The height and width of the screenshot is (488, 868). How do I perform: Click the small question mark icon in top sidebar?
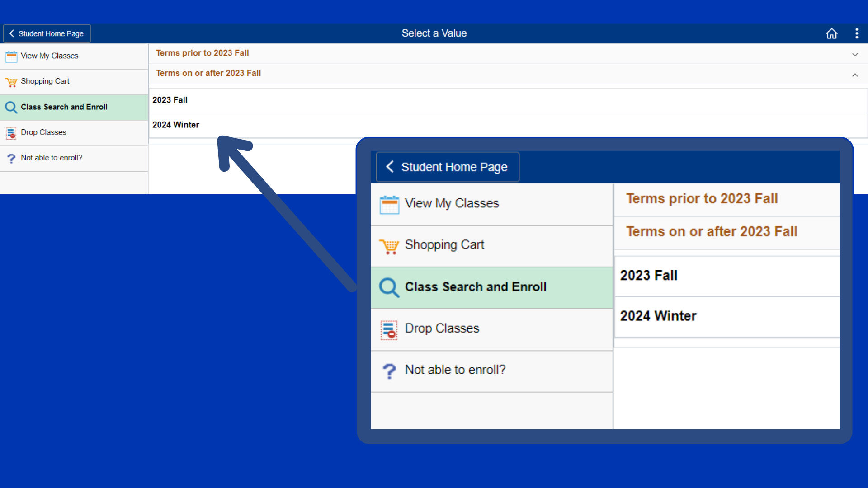pos(11,159)
